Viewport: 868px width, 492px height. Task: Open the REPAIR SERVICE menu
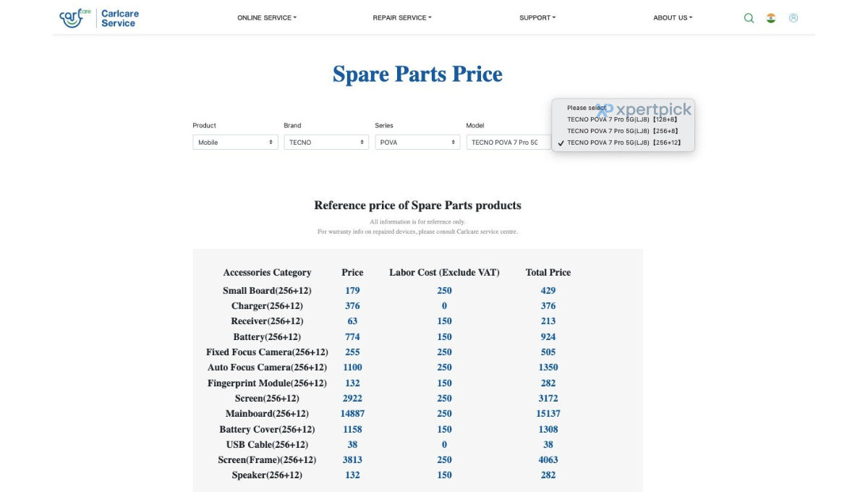(402, 18)
